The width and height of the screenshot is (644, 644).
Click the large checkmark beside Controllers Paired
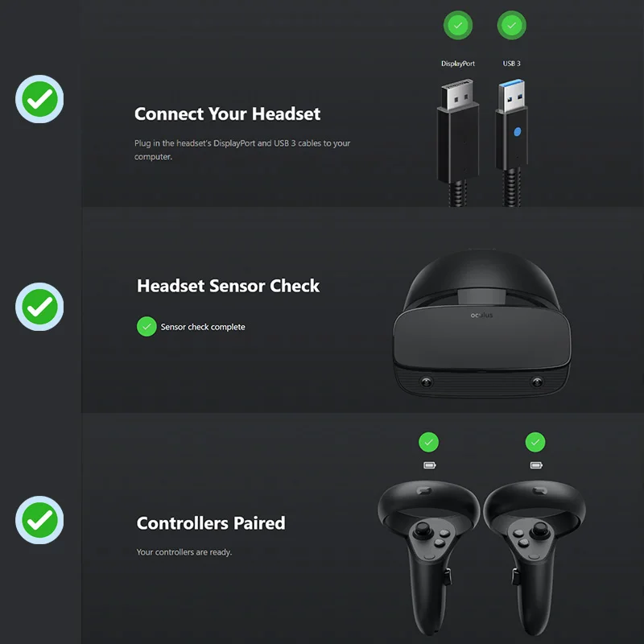tap(39, 520)
